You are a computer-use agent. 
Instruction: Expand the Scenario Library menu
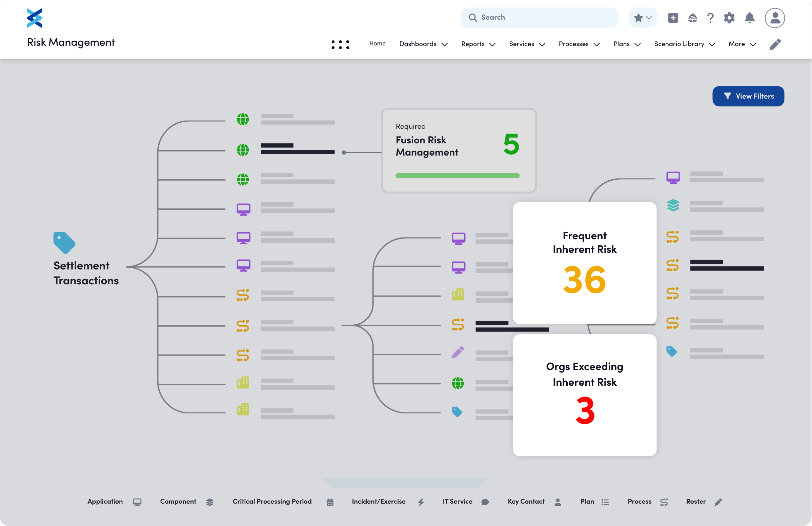(x=684, y=44)
